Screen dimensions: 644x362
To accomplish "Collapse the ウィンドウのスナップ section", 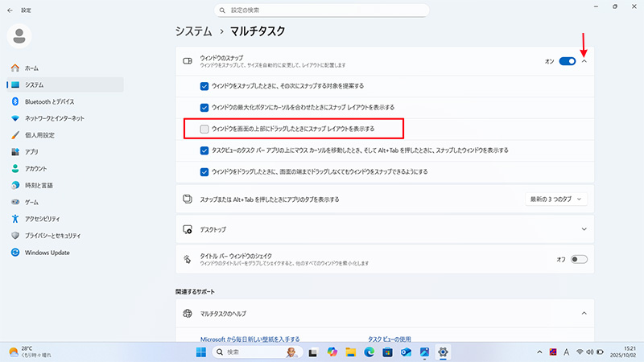I will click(x=584, y=60).
